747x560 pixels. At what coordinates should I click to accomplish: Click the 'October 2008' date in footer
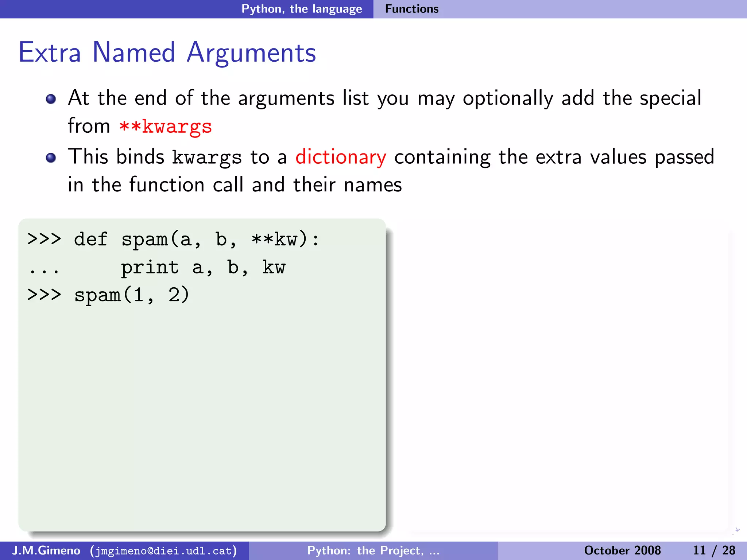(x=622, y=550)
